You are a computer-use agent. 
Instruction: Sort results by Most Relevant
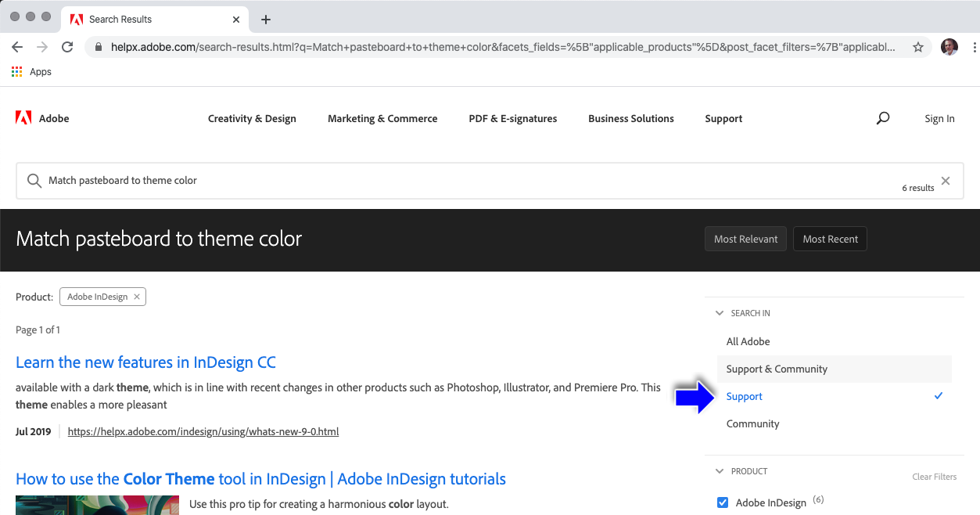tap(746, 239)
